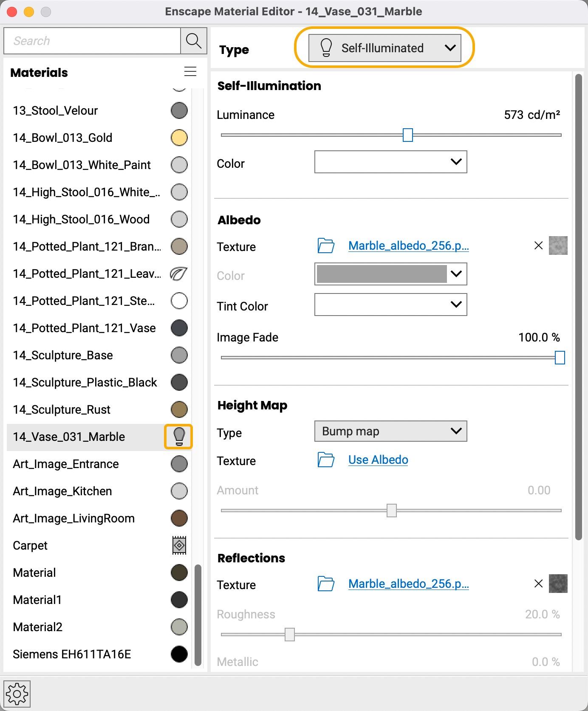The image size is (588, 711).
Task: Open the Albedo Marble_albedo_256 texture link
Action: [x=408, y=246]
